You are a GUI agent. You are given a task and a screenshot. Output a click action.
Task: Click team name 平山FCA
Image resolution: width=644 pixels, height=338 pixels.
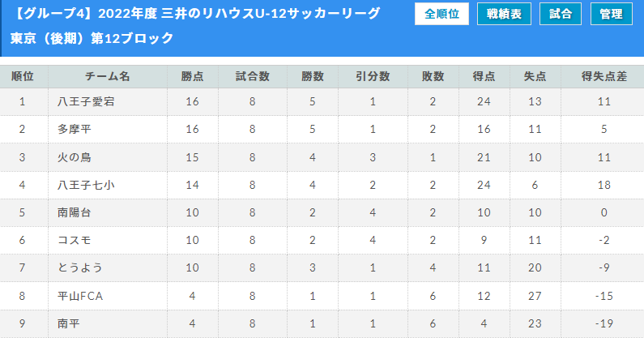[80, 296]
